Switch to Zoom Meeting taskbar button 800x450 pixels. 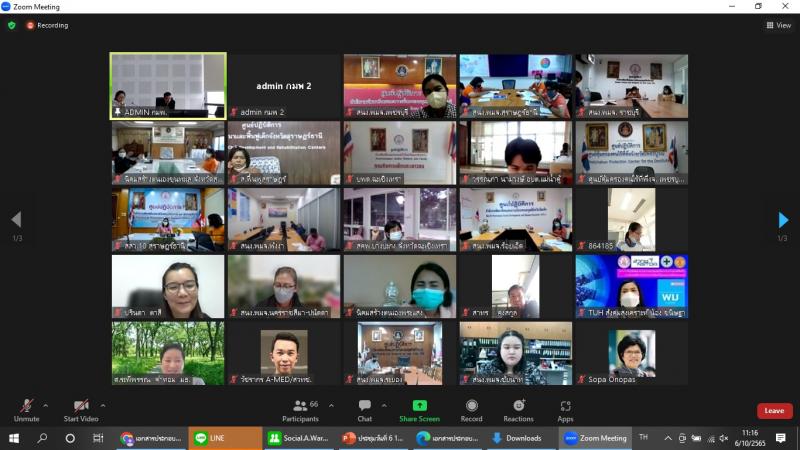(x=596, y=438)
